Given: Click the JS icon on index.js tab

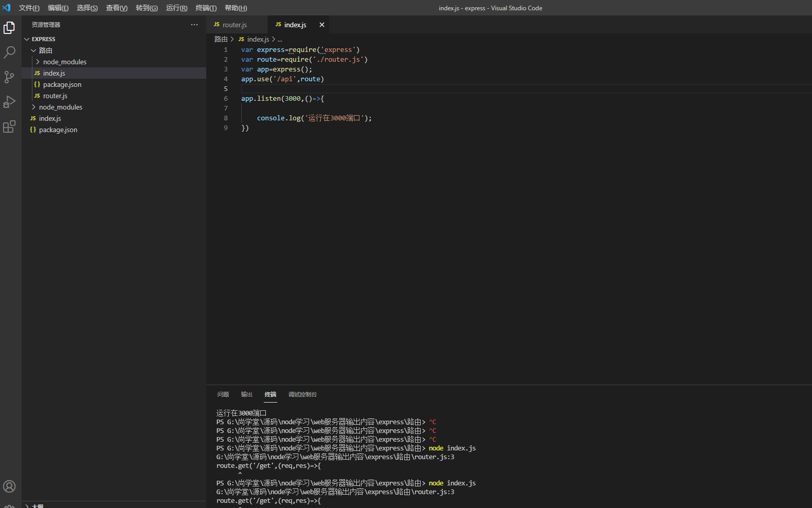Looking at the screenshot, I should pos(278,25).
